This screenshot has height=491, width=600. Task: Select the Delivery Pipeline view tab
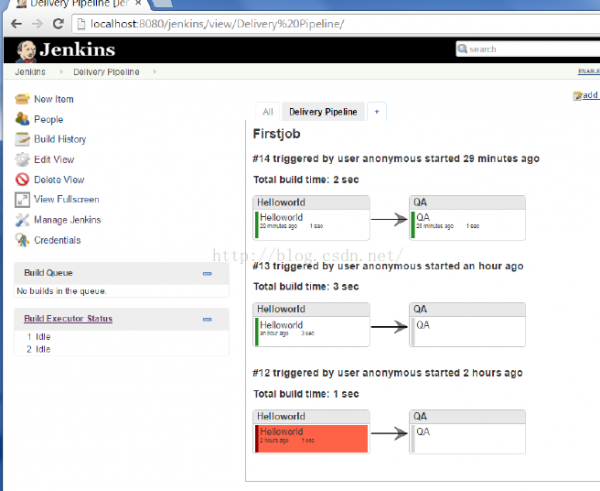pos(323,112)
